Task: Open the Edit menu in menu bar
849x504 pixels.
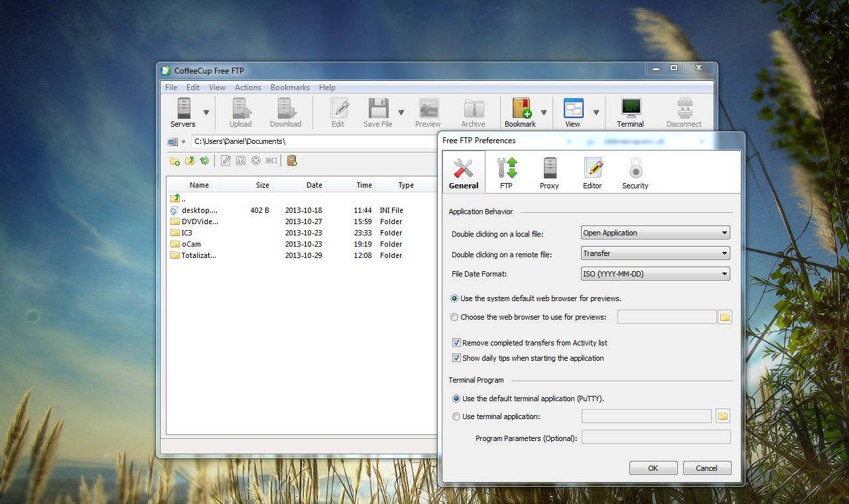Action: (x=193, y=88)
